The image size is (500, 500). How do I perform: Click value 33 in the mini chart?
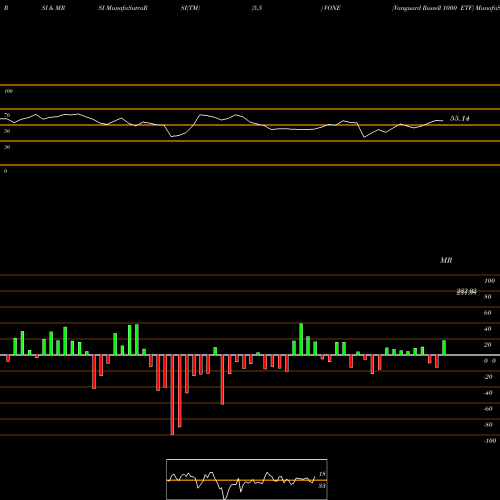point(322,486)
